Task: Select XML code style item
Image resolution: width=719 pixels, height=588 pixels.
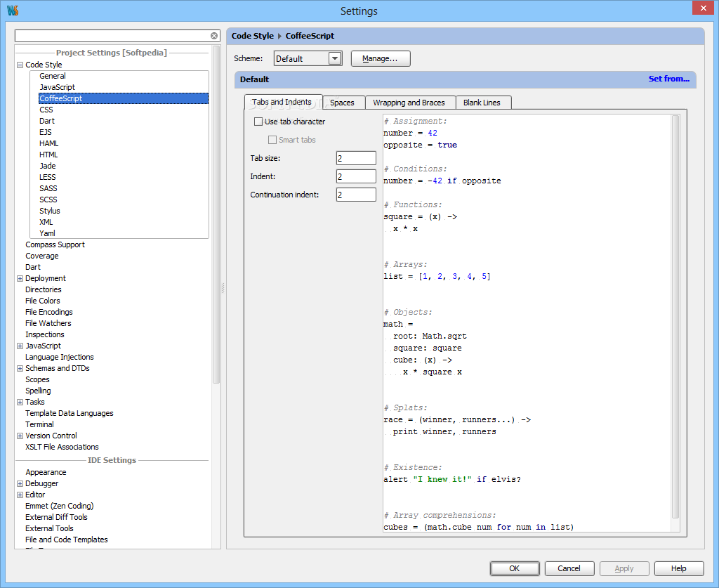Action: pos(46,222)
